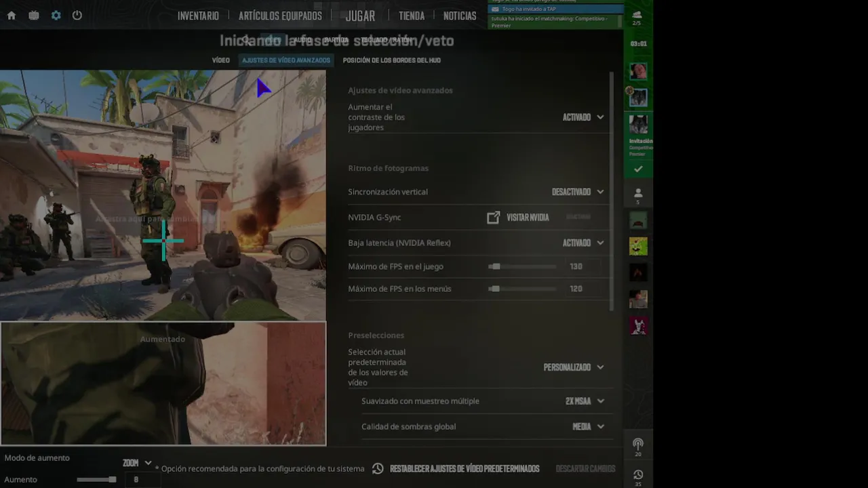Open Artículos Equipados menu
This screenshot has height=488, width=868.
(280, 16)
